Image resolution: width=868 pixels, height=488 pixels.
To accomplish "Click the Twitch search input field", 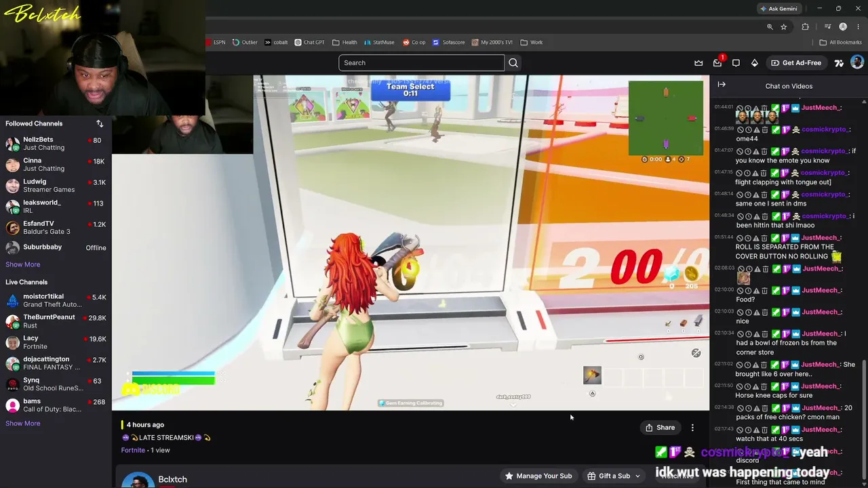I will (x=421, y=63).
